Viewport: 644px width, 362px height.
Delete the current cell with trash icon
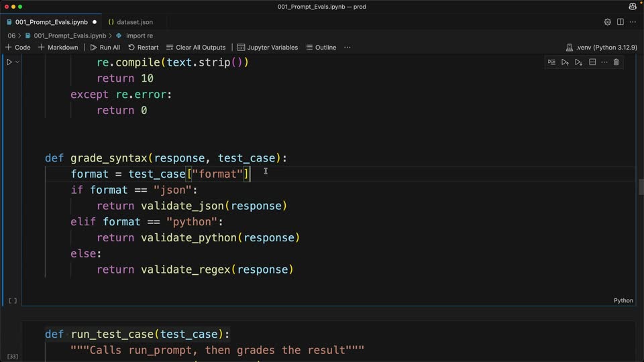pyautogui.click(x=616, y=62)
